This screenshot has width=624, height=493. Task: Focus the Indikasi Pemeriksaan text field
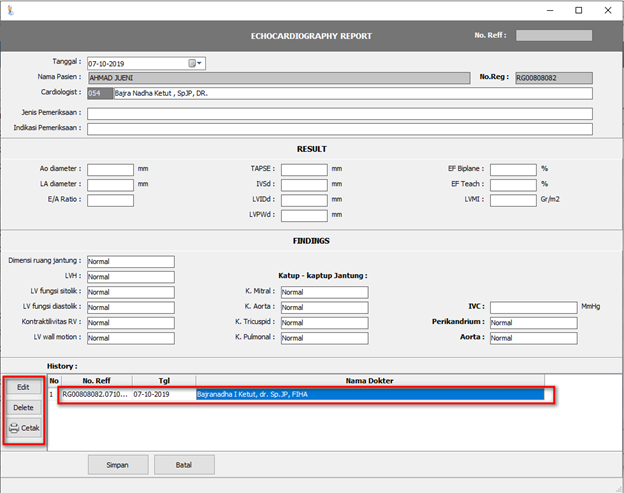click(x=339, y=128)
